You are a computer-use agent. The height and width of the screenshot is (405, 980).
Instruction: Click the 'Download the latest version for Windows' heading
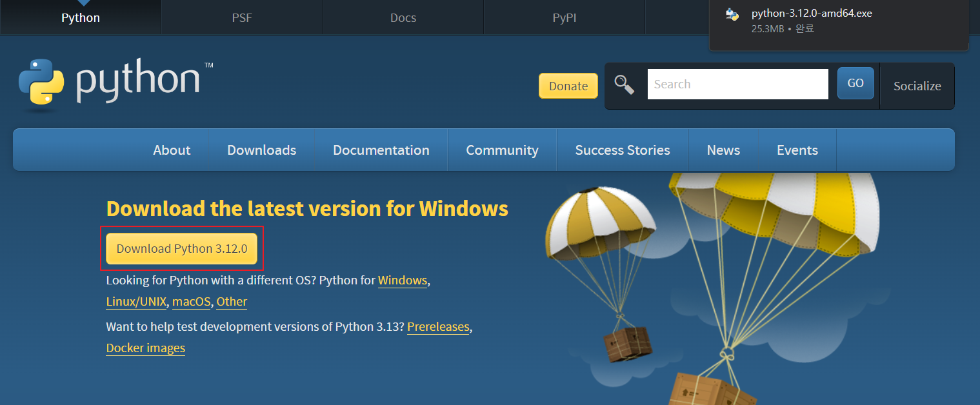[x=307, y=208]
